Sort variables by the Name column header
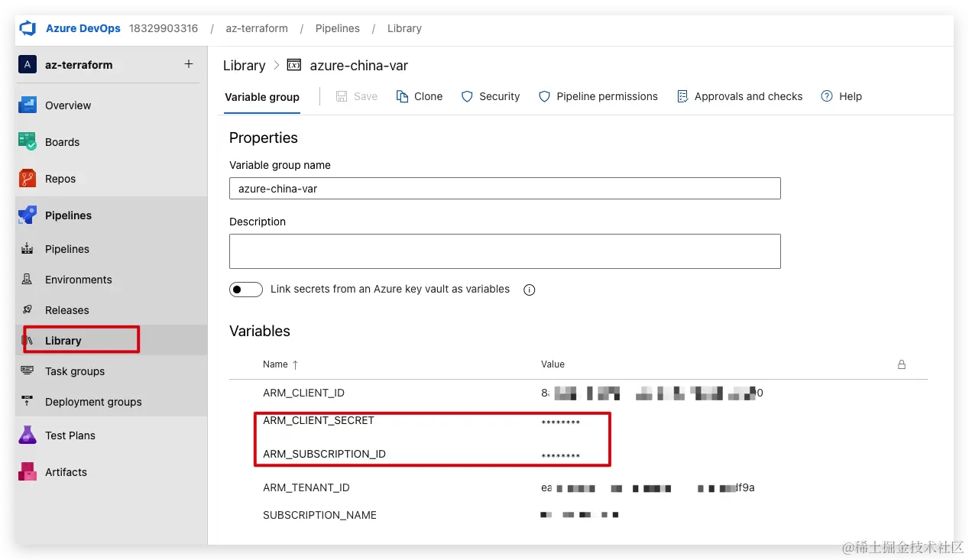The height and width of the screenshot is (560, 969). (280, 364)
